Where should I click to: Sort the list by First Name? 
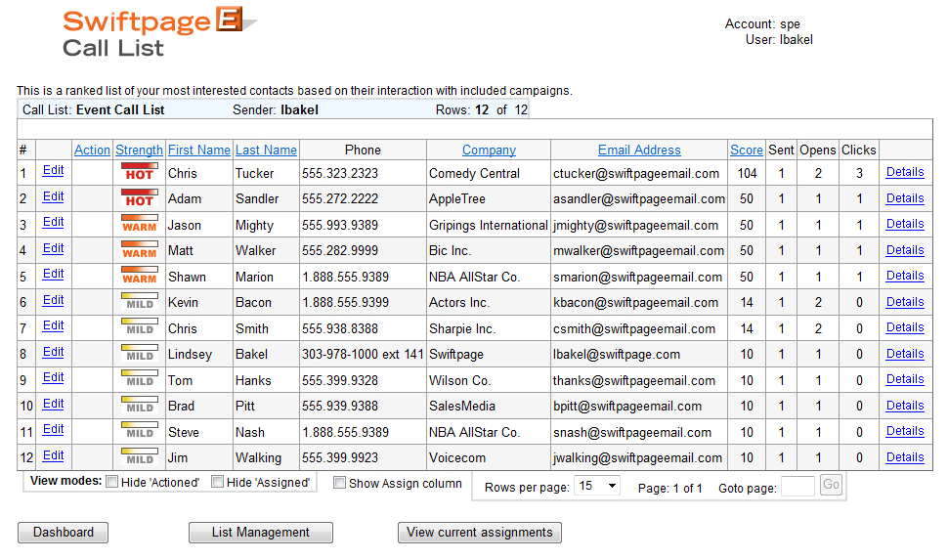199,150
